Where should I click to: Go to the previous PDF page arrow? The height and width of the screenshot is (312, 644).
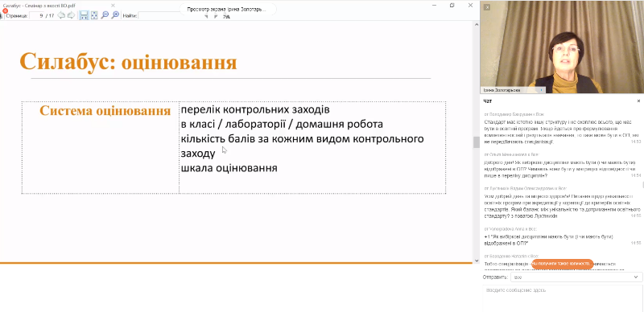(x=61, y=15)
